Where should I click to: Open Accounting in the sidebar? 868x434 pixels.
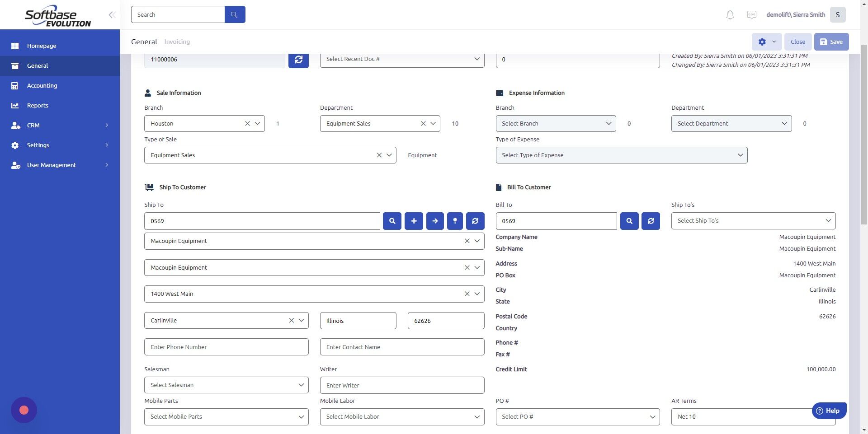tap(60, 85)
